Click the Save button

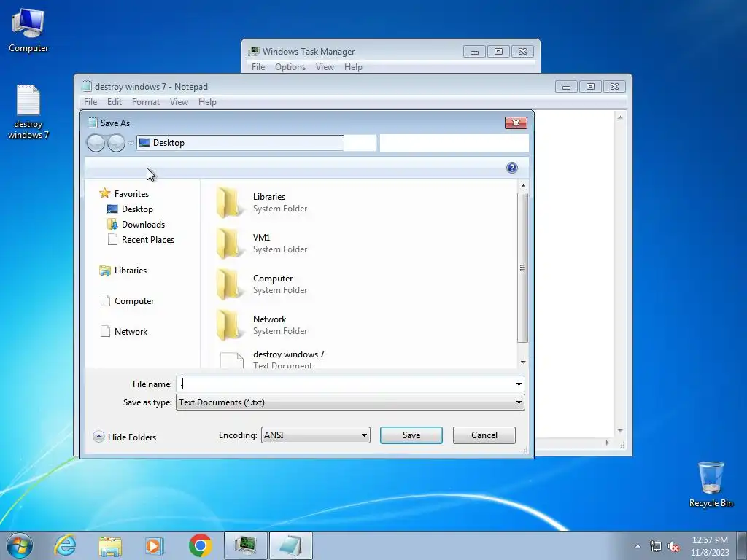click(x=411, y=435)
